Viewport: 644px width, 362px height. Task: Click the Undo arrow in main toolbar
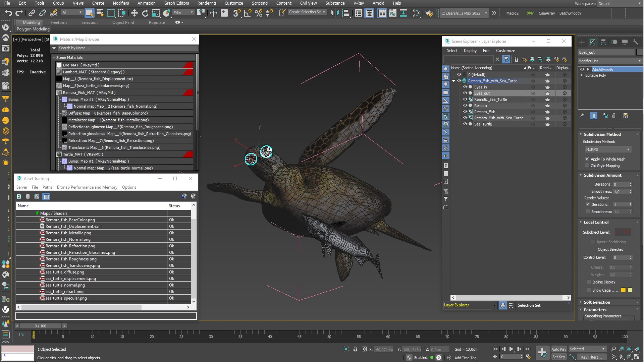click(x=8, y=13)
